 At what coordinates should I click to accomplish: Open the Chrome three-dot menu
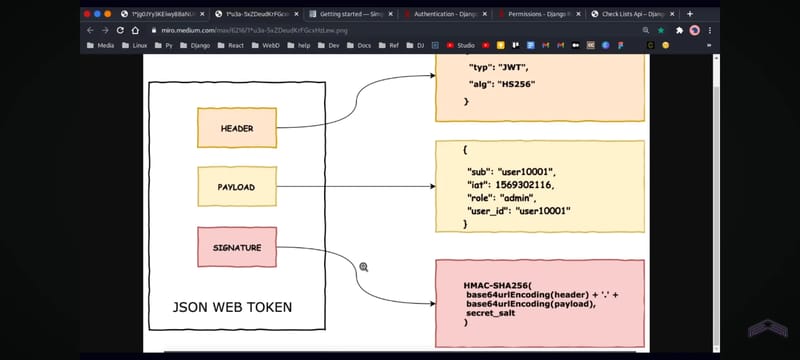pos(710,31)
